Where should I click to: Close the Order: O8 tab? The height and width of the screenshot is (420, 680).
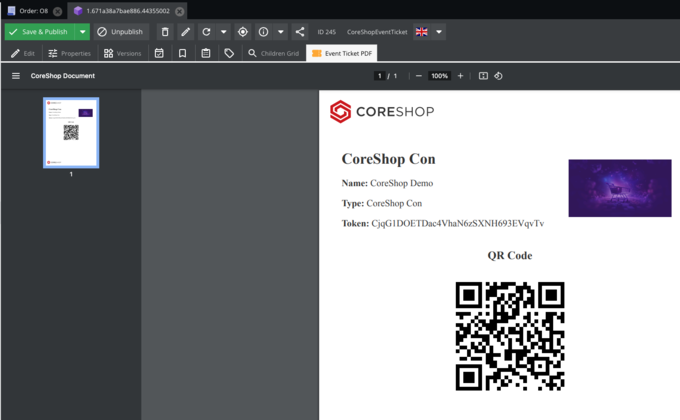coord(57,11)
